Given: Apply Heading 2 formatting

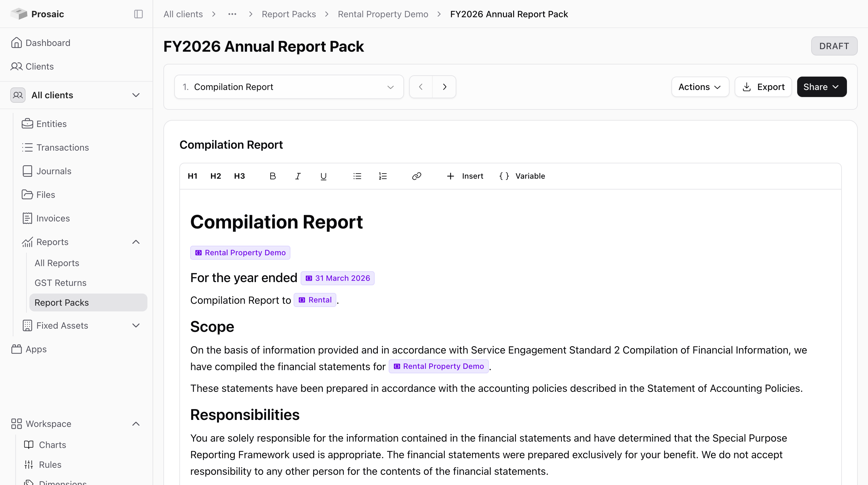Looking at the screenshot, I should point(216,176).
